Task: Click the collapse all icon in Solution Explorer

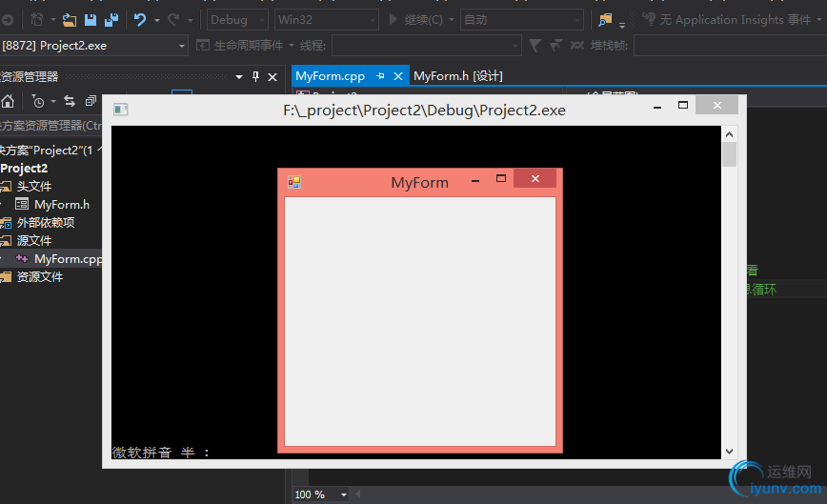Action: tap(91, 101)
